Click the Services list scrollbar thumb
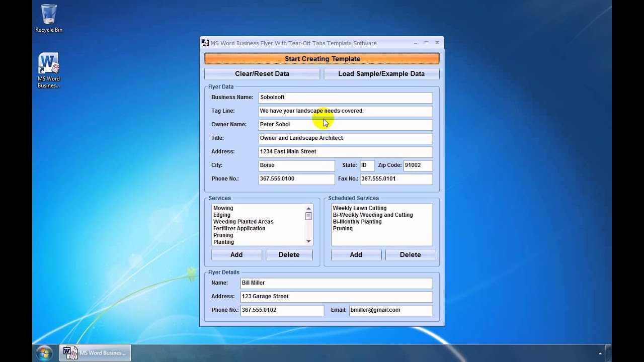The width and height of the screenshot is (644, 362). click(308, 216)
